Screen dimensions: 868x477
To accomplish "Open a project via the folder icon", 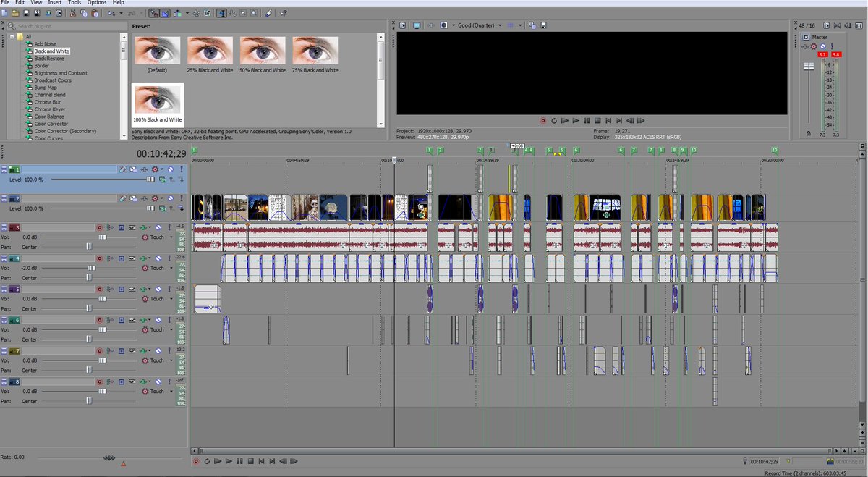I will [x=15, y=13].
